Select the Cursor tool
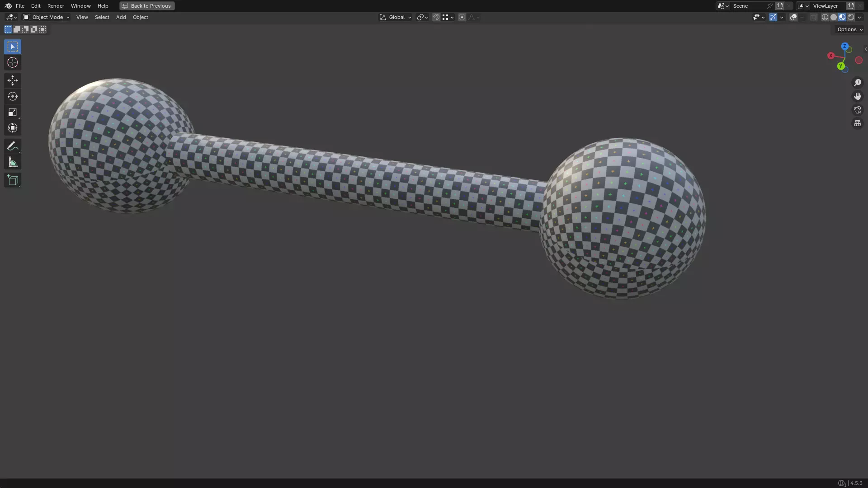 [13, 62]
